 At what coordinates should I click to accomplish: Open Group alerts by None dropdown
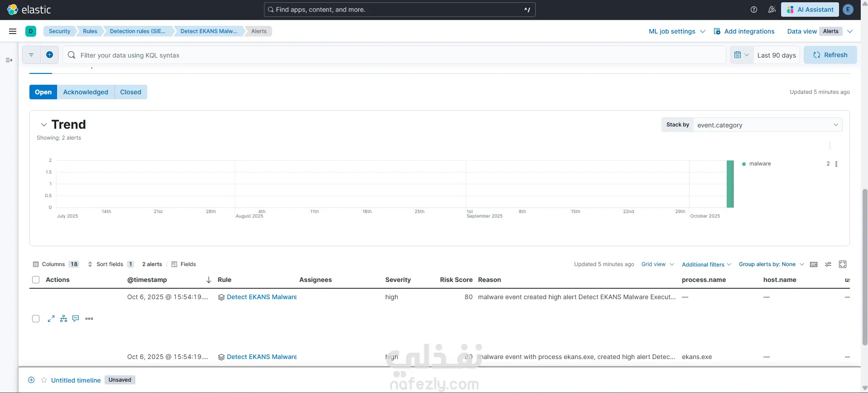click(x=772, y=264)
